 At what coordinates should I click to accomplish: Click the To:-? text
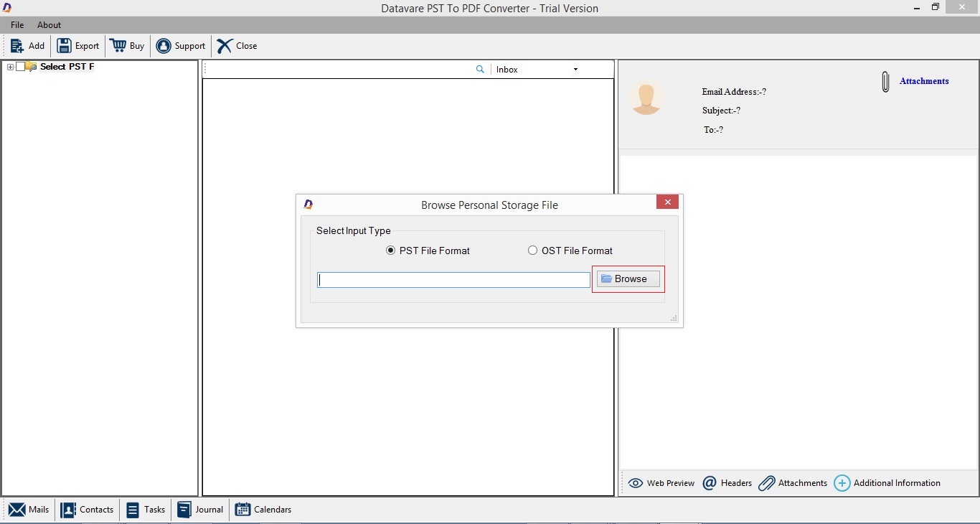click(x=713, y=130)
